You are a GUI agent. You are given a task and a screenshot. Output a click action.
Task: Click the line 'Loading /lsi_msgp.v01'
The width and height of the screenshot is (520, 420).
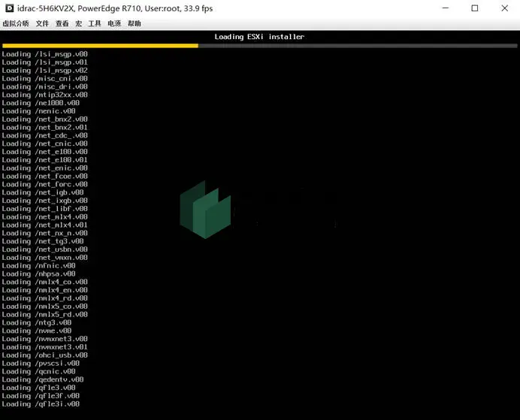pos(45,62)
